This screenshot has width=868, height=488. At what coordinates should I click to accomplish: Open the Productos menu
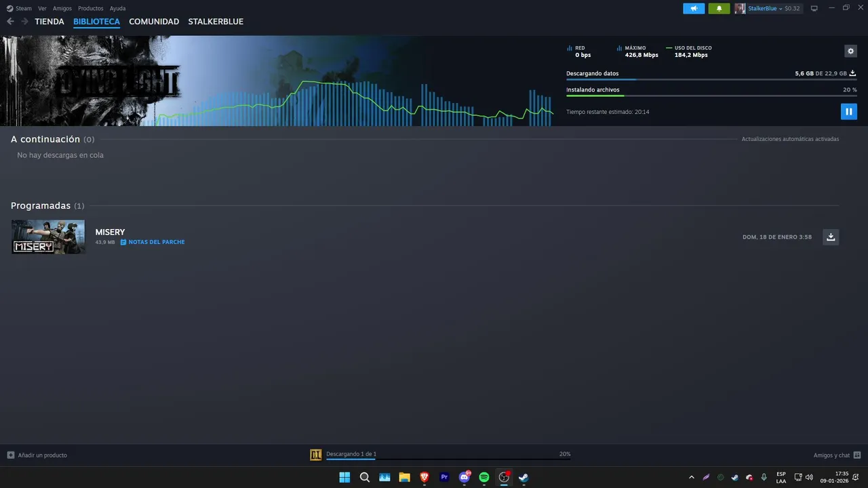(91, 8)
